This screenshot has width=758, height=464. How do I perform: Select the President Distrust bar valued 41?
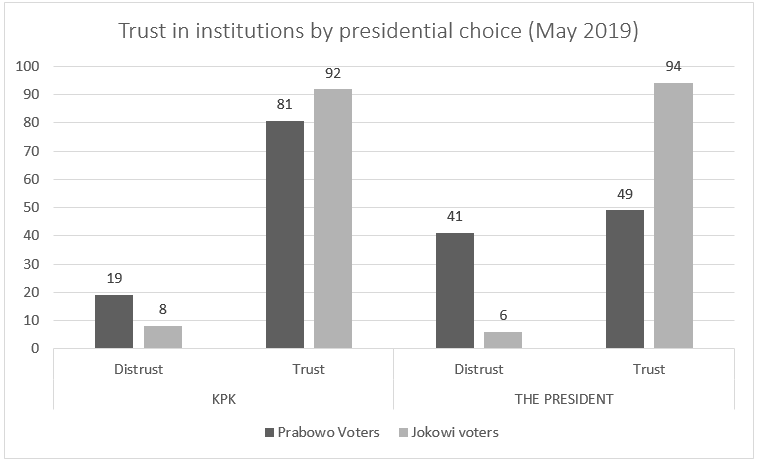tap(455, 291)
